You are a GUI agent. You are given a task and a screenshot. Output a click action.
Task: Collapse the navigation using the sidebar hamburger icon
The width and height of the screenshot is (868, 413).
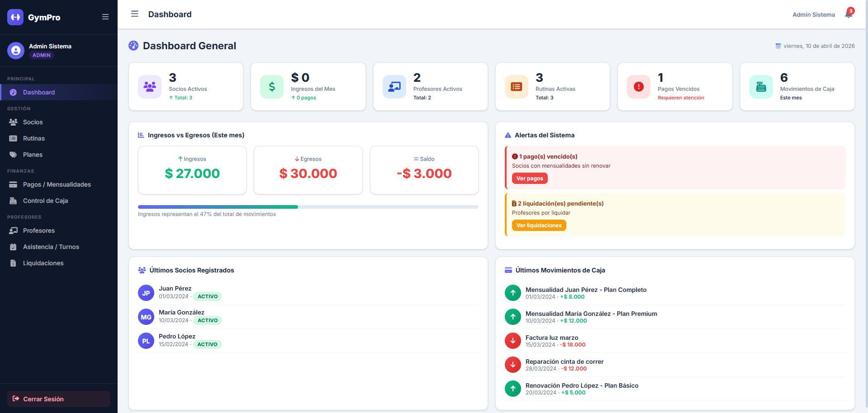point(105,17)
